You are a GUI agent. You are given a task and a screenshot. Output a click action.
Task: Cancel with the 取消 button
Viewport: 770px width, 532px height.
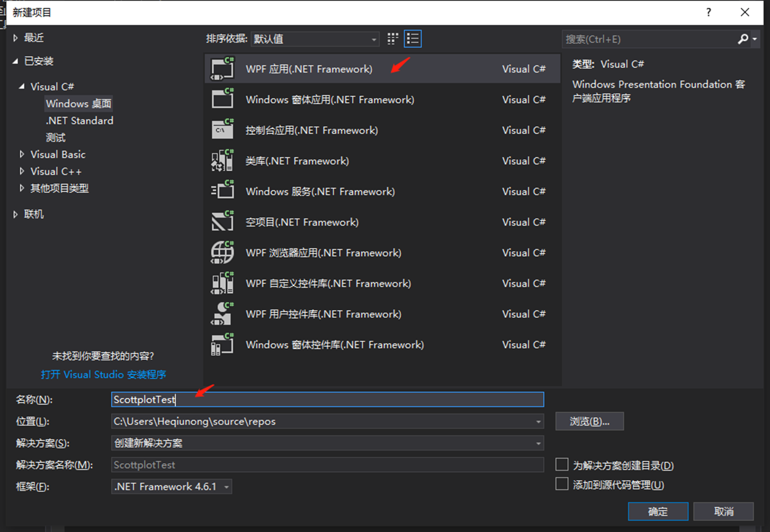tap(723, 511)
